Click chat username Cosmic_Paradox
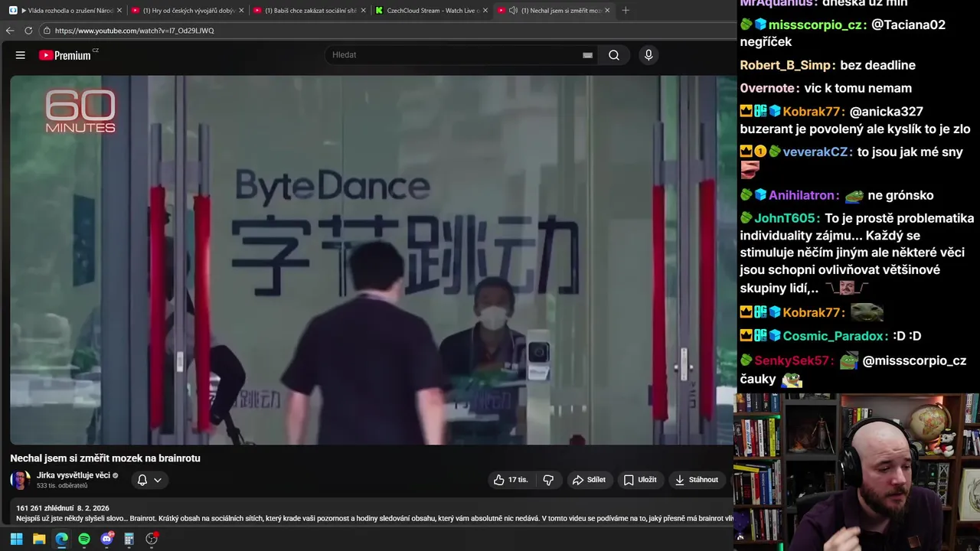 pyautogui.click(x=833, y=336)
